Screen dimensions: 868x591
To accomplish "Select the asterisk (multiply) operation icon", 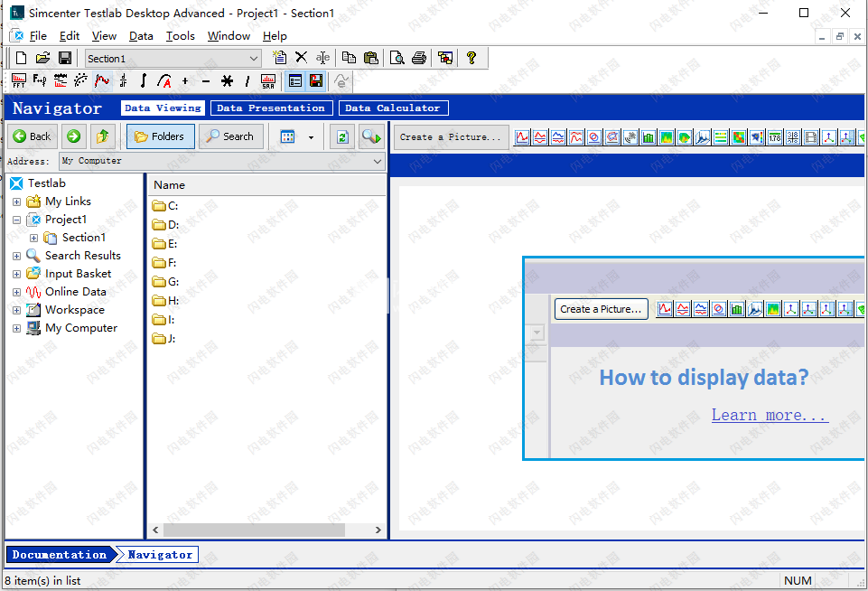I will tap(227, 81).
